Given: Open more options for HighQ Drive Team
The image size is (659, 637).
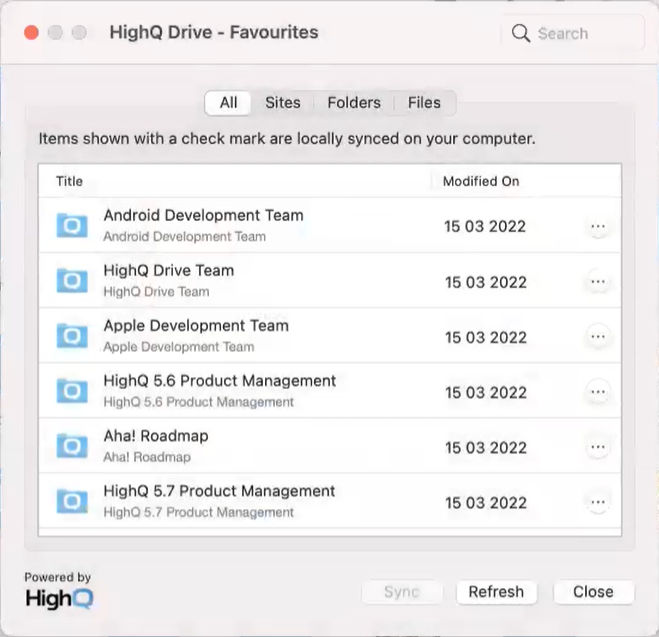Looking at the screenshot, I should 598,282.
